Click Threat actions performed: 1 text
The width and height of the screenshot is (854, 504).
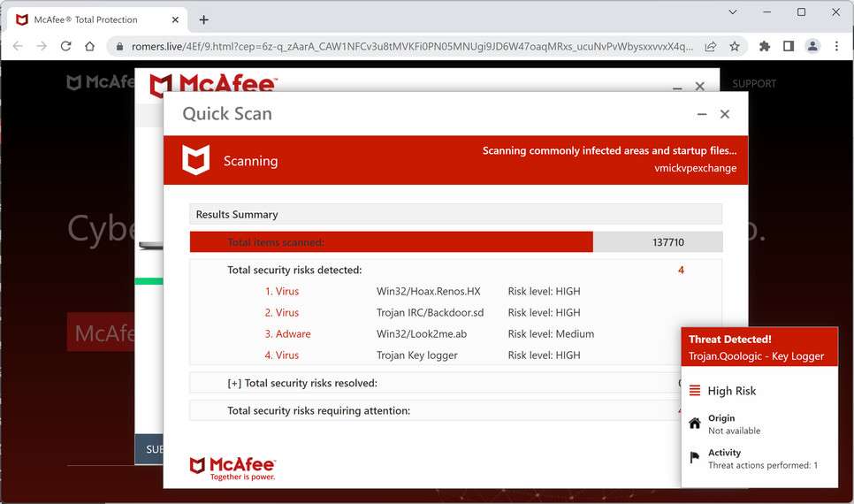pos(763,465)
